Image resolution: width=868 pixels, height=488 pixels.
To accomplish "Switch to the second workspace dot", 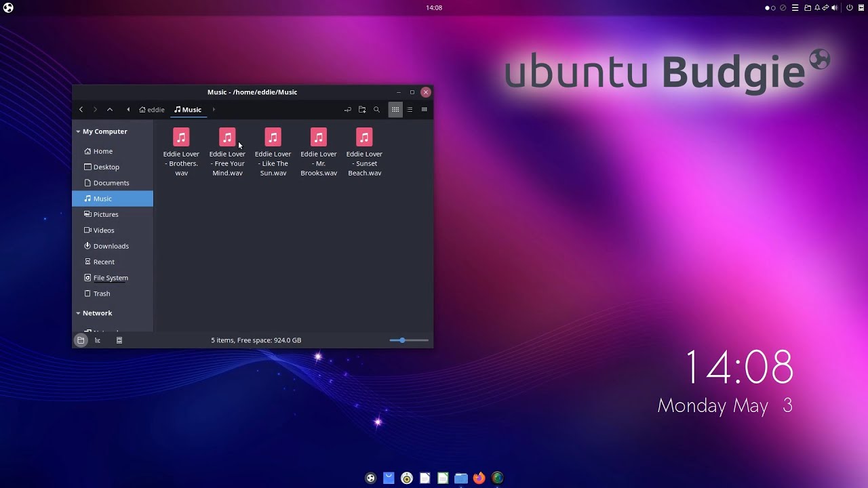I will click(773, 8).
